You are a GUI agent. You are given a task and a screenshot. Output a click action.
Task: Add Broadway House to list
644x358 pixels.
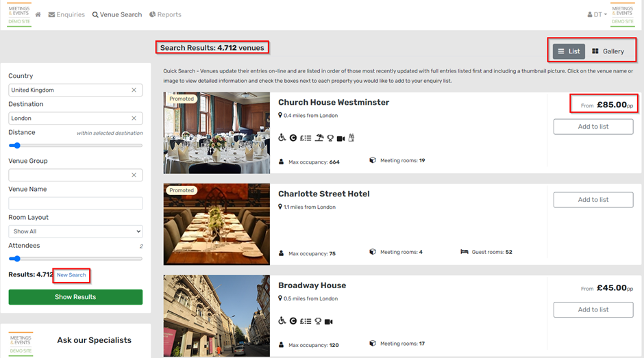(x=593, y=309)
